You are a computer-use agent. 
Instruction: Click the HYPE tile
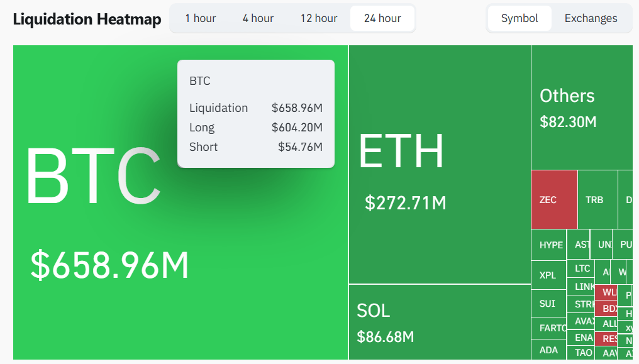[x=551, y=245]
